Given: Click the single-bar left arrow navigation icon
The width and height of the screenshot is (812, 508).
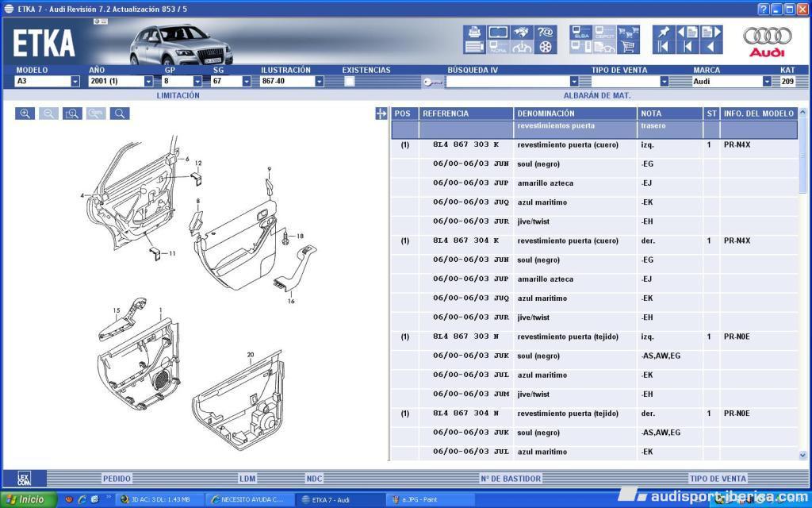Looking at the screenshot, I should click(x=688, y=47).
